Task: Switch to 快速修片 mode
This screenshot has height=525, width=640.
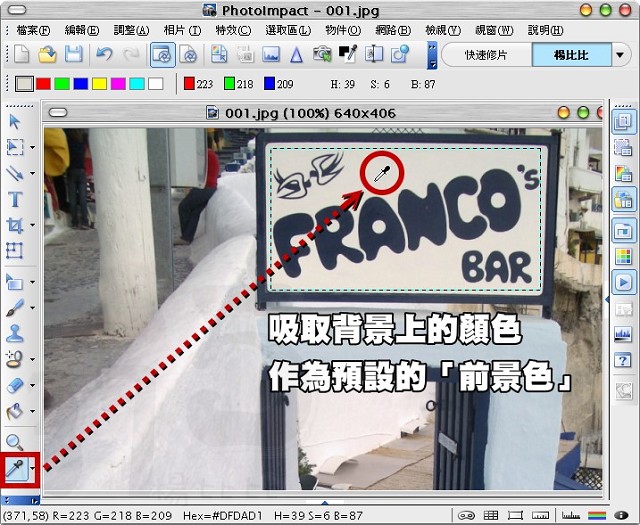Action: 486,55
